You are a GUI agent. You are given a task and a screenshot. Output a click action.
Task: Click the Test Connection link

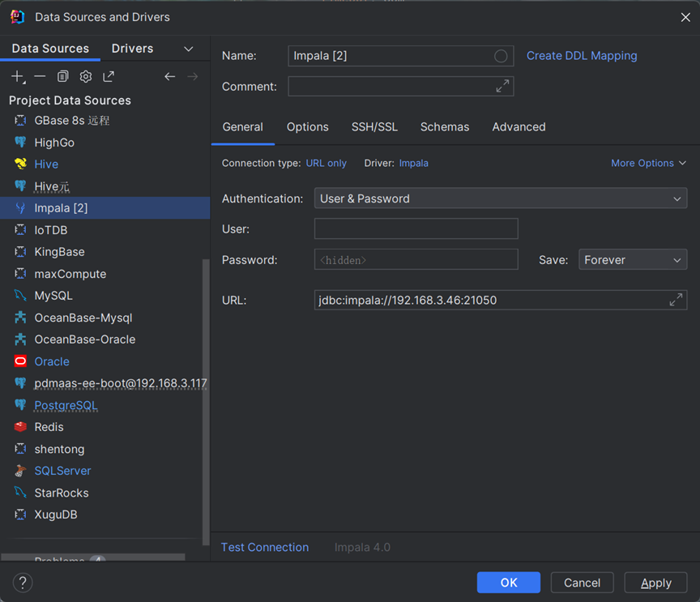265,547
